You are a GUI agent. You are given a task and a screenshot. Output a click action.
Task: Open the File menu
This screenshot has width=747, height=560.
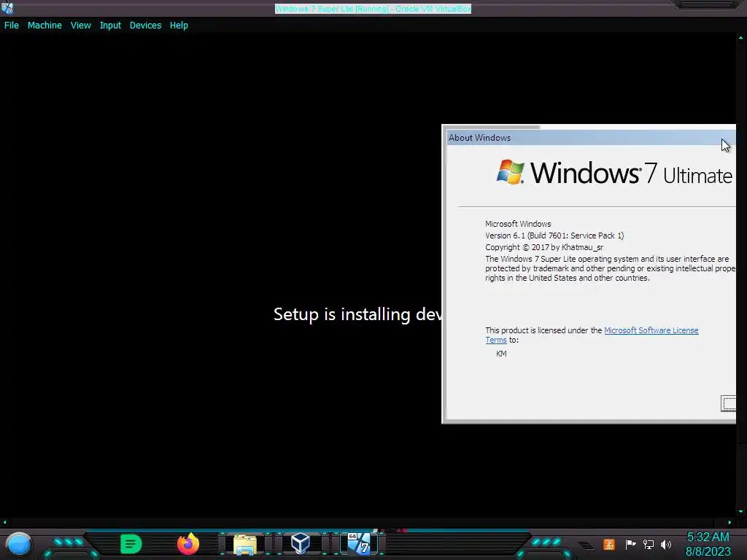(x=12, y=26)
